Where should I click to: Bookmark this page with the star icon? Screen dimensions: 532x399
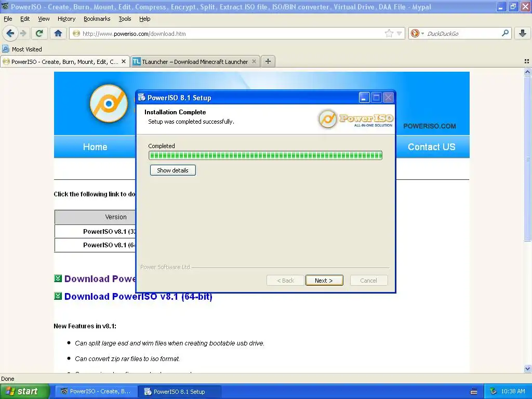point(389,33)
